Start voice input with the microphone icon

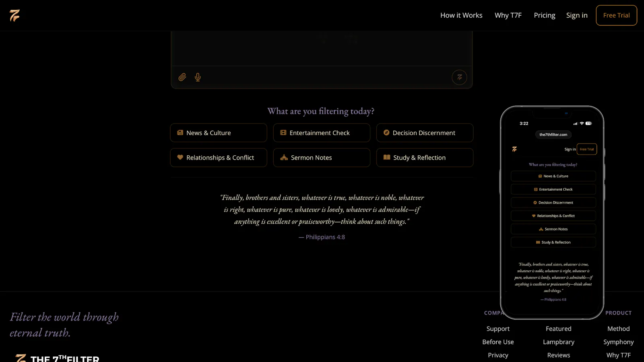click(x=198, y=77)
